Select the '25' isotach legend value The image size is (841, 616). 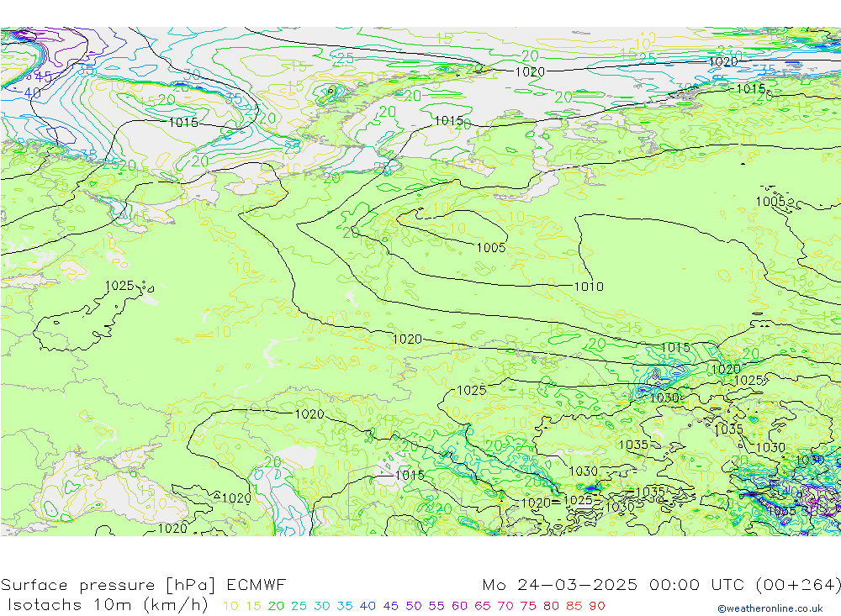pos(299,606)
